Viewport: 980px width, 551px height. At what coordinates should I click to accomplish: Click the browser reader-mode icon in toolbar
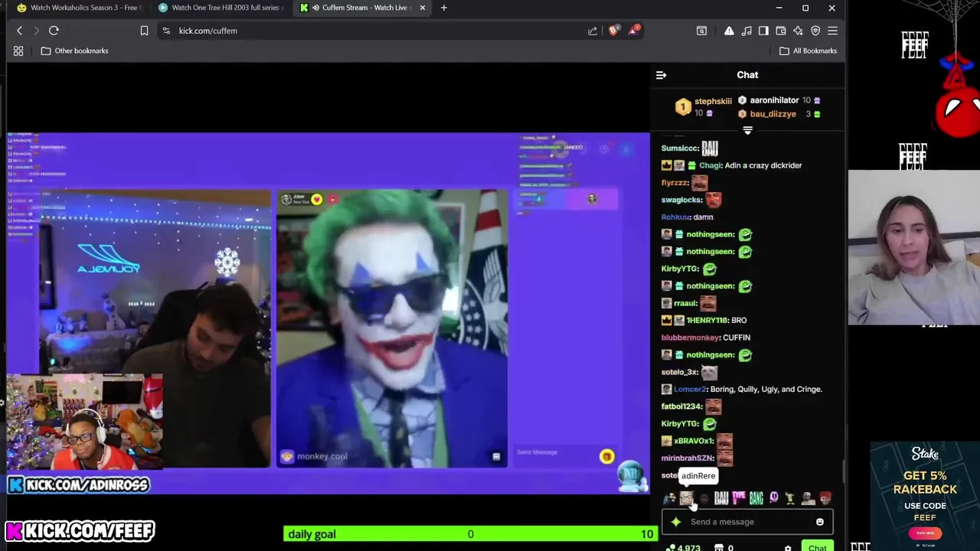[701, 31]
